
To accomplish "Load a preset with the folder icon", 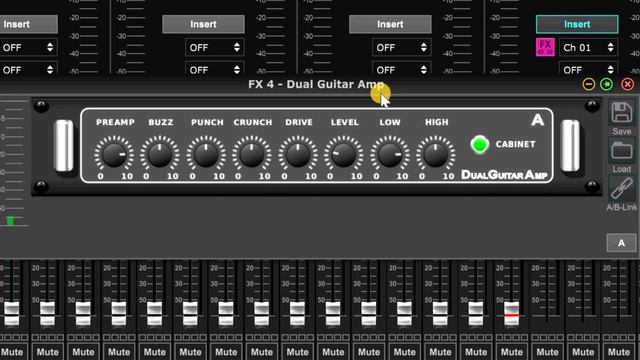I will click(621, 151).
